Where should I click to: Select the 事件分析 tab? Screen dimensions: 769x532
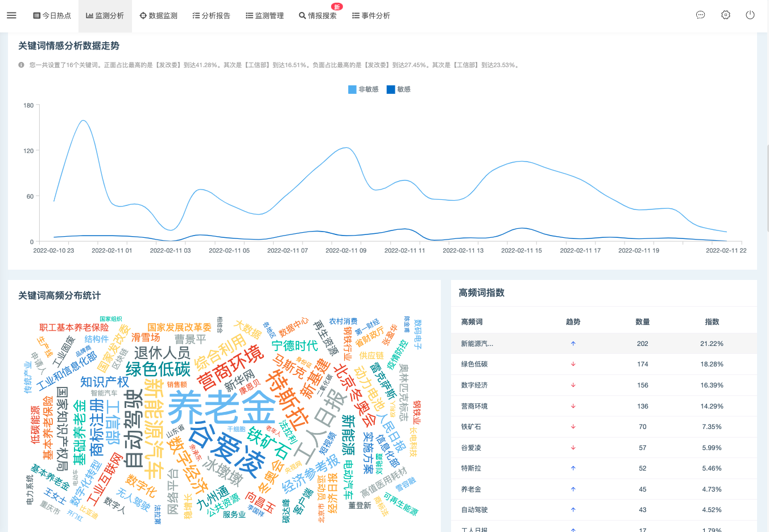(371, 15)
